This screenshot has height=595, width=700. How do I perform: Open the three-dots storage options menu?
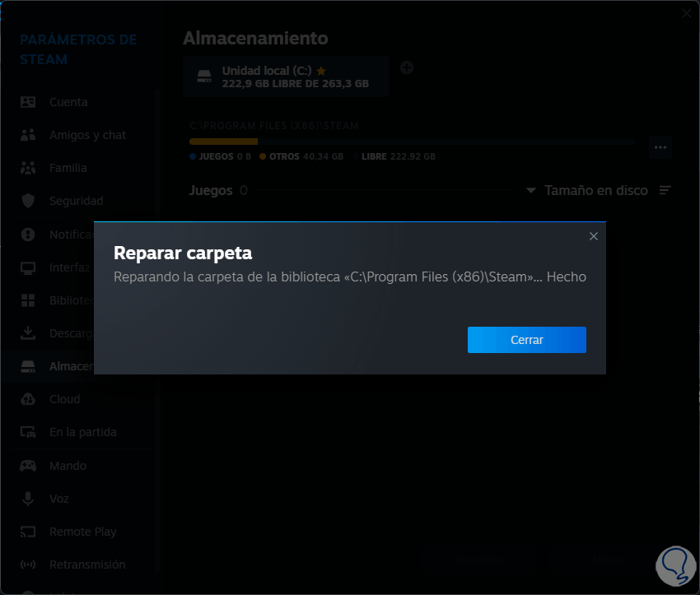pyautogui.click(x=660, y=147)
